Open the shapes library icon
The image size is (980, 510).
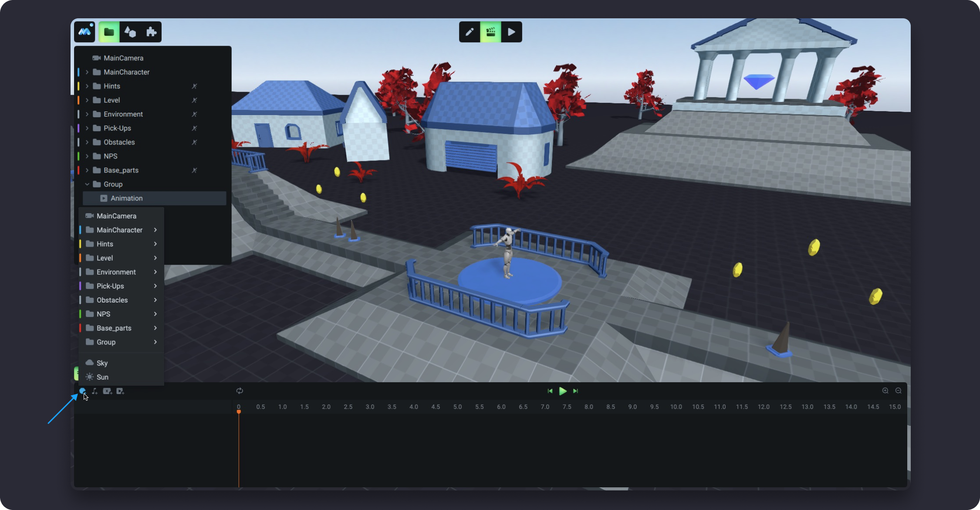(x=130, y=32)
